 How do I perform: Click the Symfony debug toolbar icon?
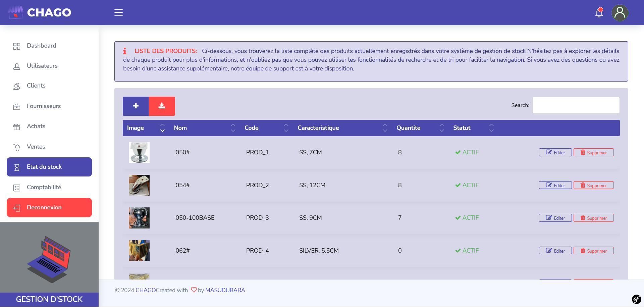coord(636,299)
